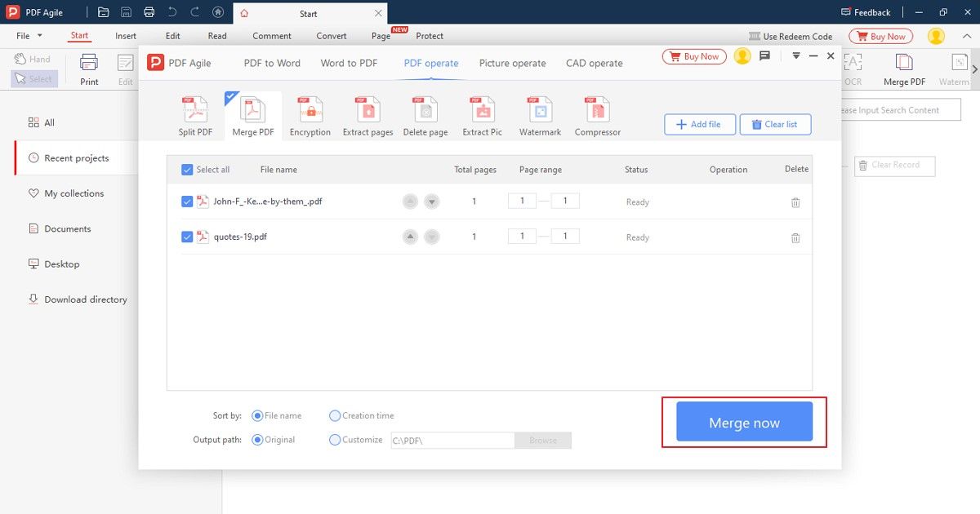
Task: Click the message icon in dialog header
Action: click(x=765, y=56)
